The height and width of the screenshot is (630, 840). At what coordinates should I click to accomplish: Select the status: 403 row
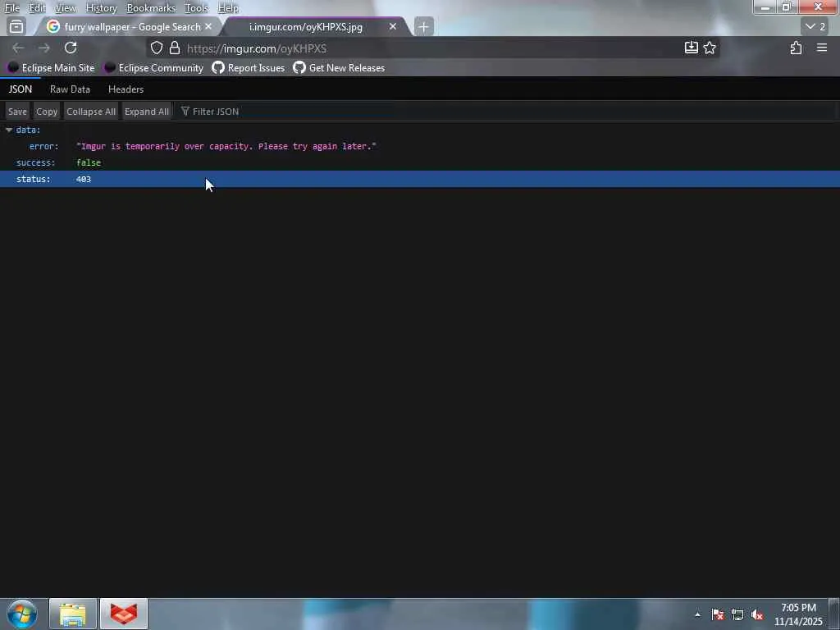click(x=420, y=179)
